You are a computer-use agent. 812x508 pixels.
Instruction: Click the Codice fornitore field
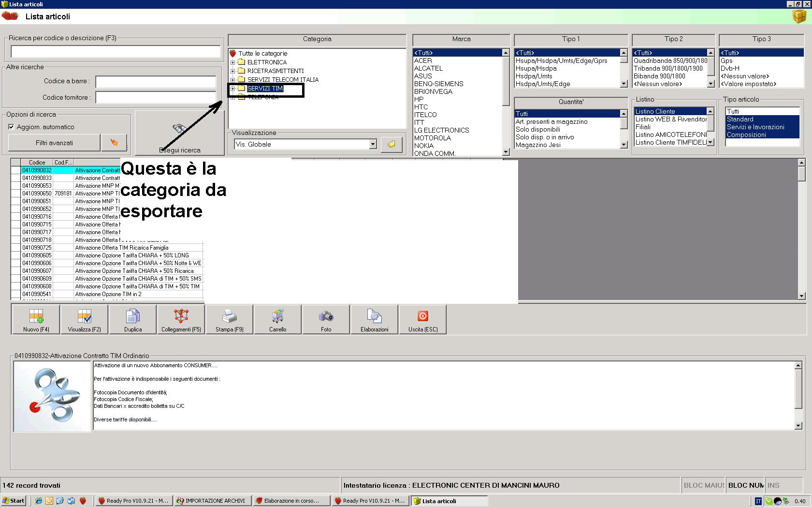click(x=156, y=98)
